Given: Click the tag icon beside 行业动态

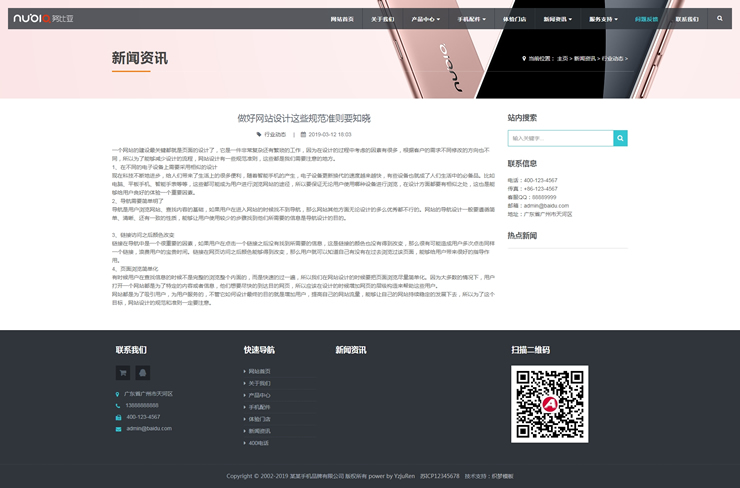Looking at the screenshot, I should (257, 134).
